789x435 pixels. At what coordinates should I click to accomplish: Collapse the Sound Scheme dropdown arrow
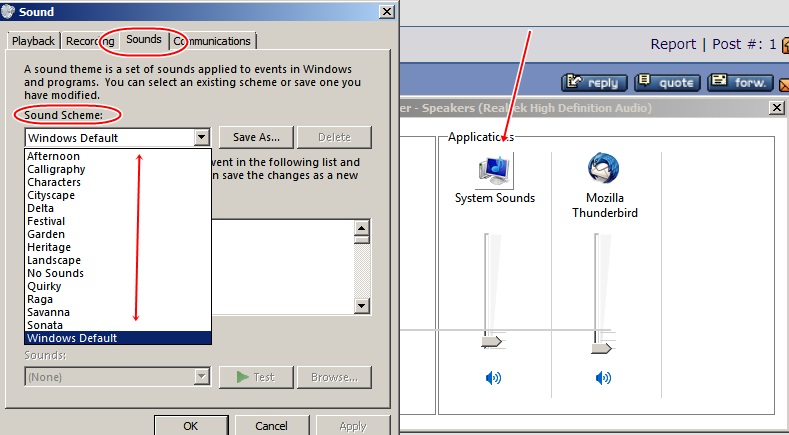coord(201,137)
